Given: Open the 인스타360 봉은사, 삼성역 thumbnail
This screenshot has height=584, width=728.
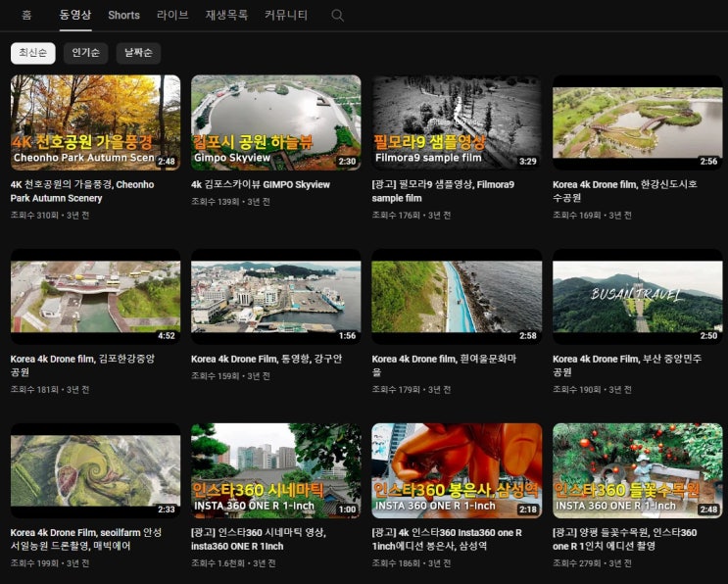Looking at the screenshot, I should [457, 470].
